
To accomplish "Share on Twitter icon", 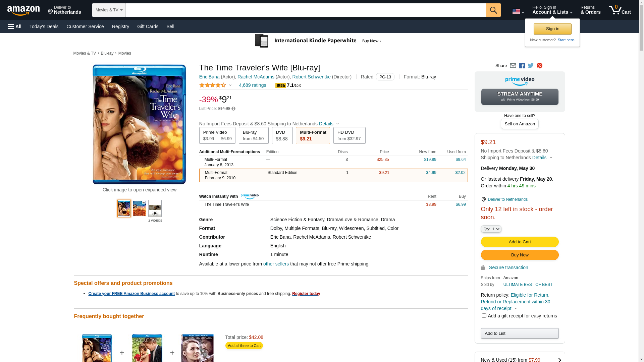I will pyautogui.click(x=531, y=66).
